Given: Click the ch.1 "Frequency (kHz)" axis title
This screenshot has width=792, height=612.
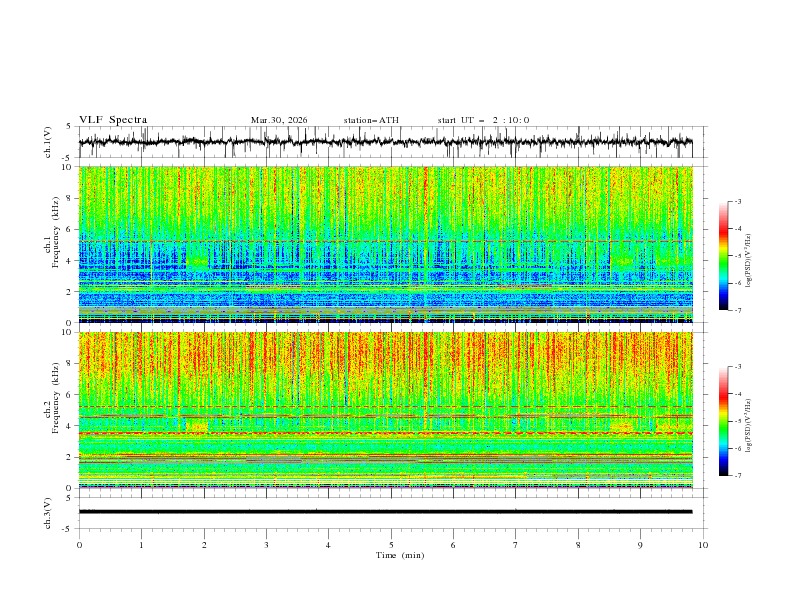Looking at the screenshot, I should [x=55, y=232].
